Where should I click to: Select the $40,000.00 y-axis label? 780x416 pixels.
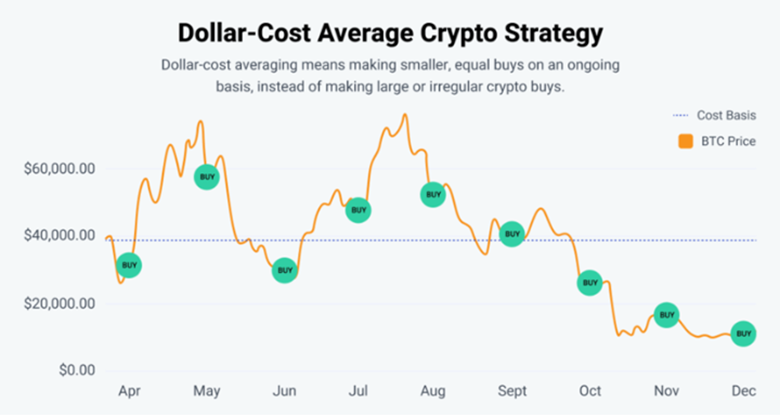click(59, 236)
